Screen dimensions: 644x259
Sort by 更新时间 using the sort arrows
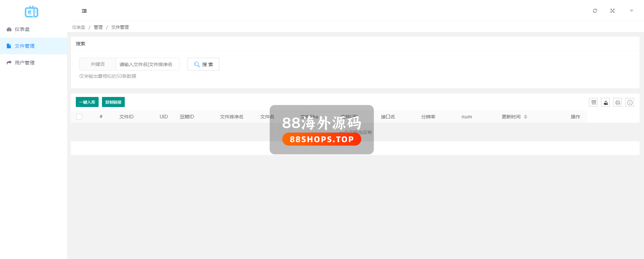click(x=526, y=117)
